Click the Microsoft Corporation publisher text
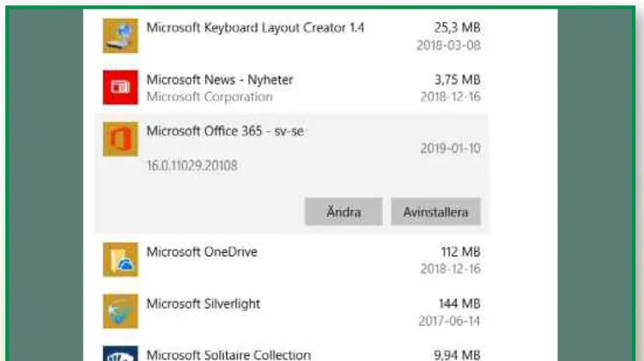Viewport: 644px width, 361px height. pos(210,97)
